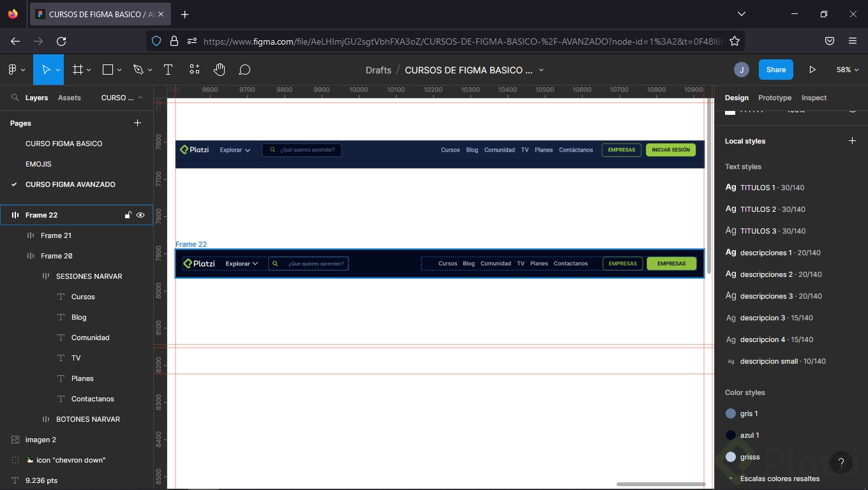Bookmark this page with the star icon

(x=735, y=41)
